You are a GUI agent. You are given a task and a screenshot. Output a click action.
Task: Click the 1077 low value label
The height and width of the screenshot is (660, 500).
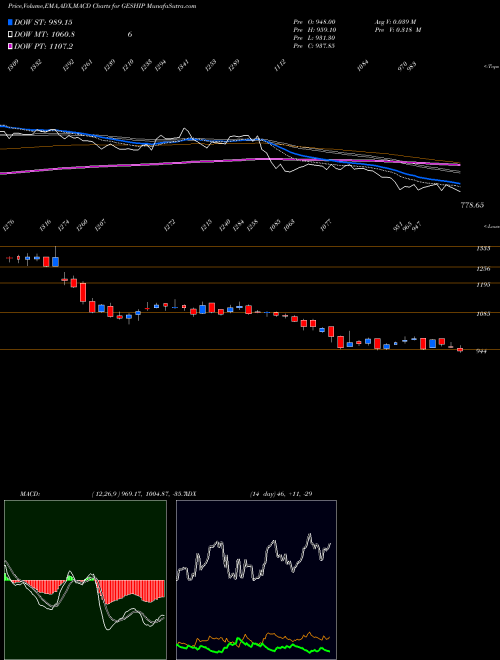[326, 226]
